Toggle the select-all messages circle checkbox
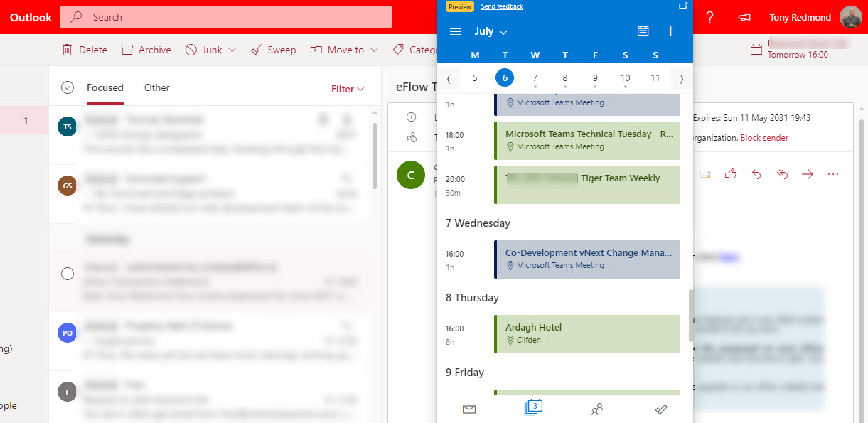This screenshot has height=423, width=868. tap(68, 87)
